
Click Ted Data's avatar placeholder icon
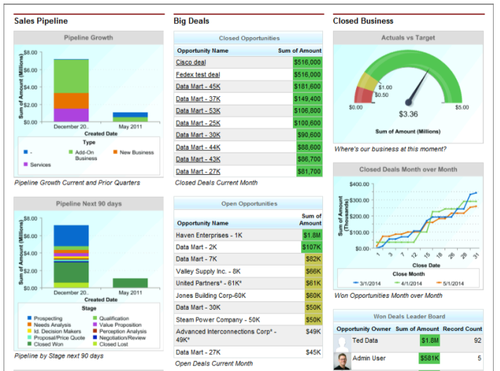pos(342,343)
